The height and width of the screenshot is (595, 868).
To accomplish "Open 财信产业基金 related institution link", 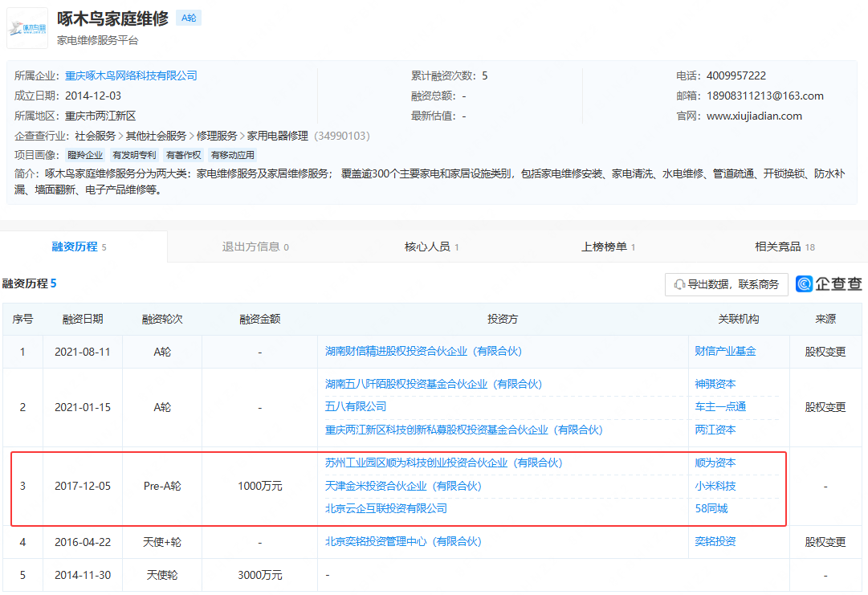I will click(725, 352).
